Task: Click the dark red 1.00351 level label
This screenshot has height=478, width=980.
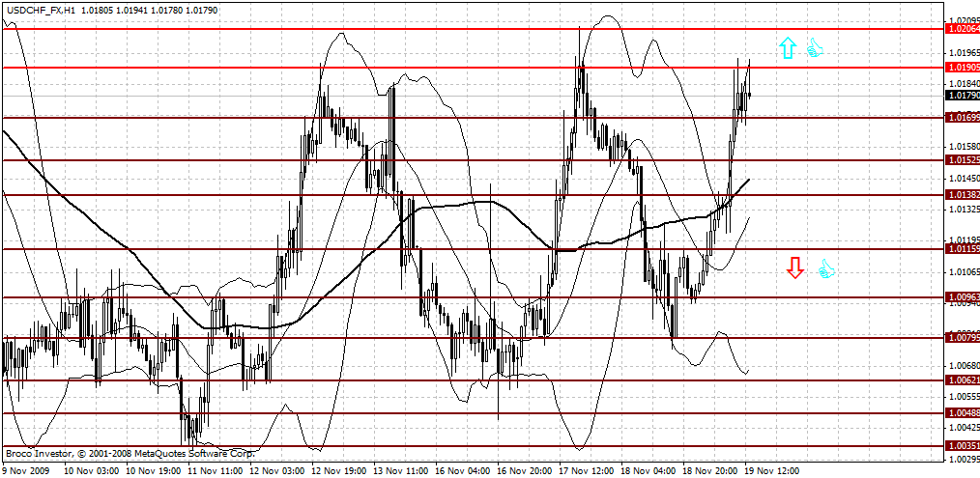Action: 964,447
